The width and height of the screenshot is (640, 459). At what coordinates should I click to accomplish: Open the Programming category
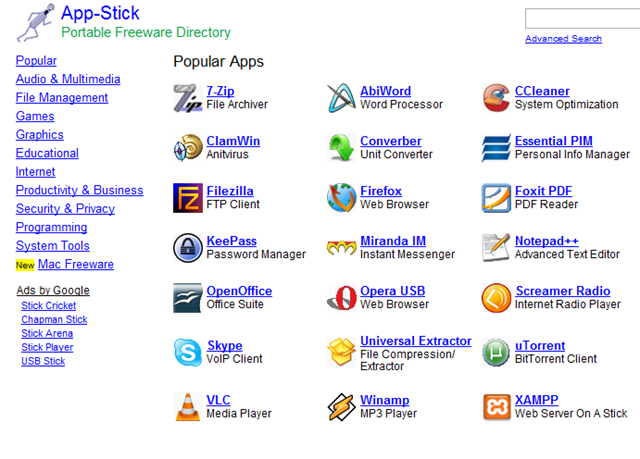click(x=51, y=227)
